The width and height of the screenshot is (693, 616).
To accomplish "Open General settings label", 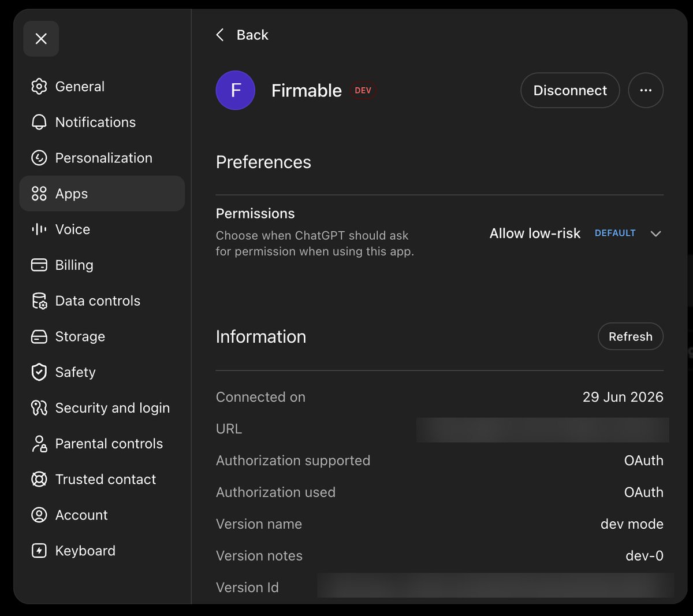I will (x=80, y=87).
